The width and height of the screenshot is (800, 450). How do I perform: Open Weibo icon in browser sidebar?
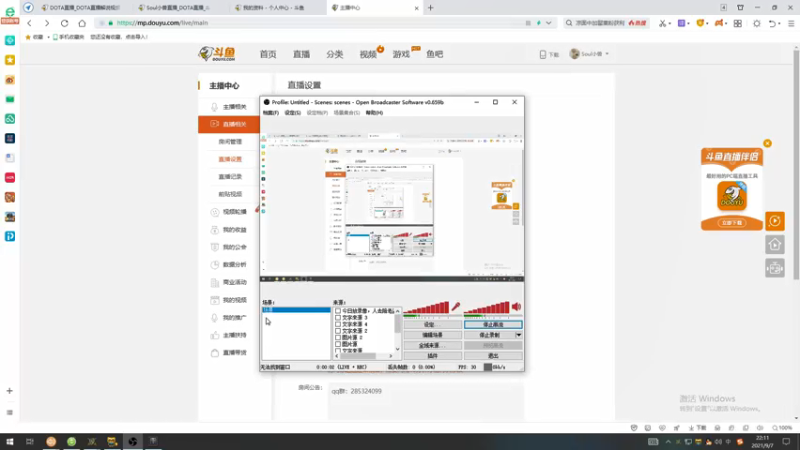[10, 80]
